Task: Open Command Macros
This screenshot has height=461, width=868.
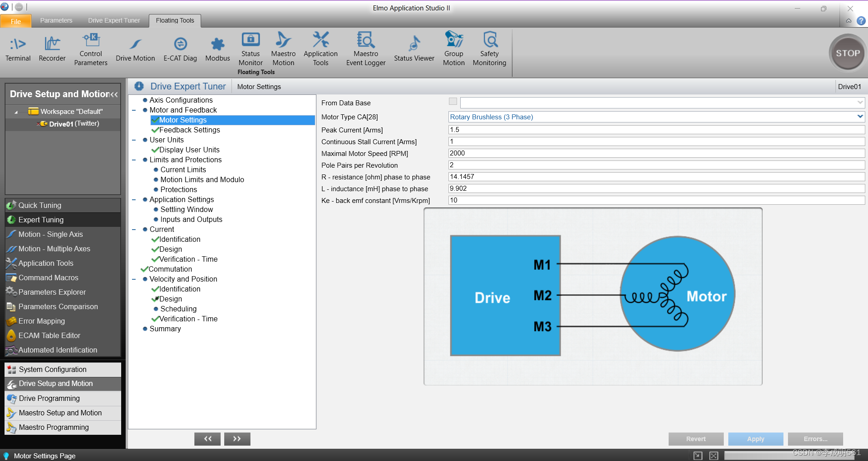Action: tap(63, 278)
